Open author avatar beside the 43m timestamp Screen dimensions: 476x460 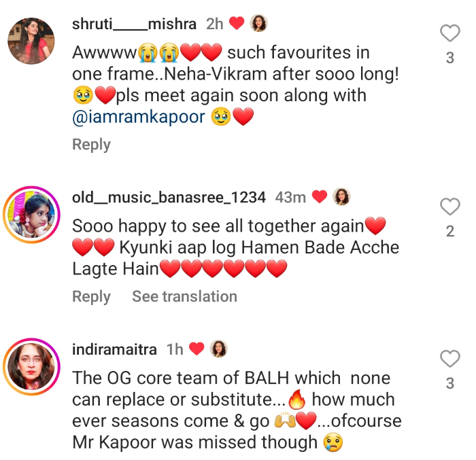point(341,196)
